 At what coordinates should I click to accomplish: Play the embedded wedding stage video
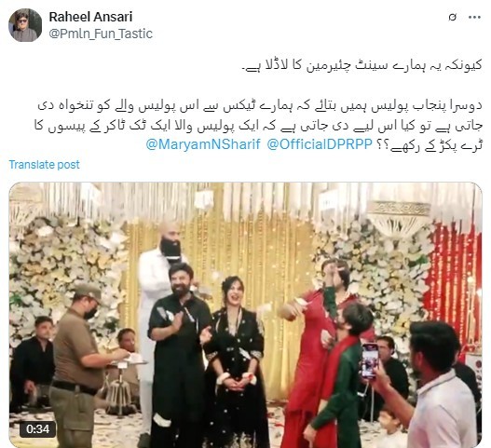coord(246,315)
